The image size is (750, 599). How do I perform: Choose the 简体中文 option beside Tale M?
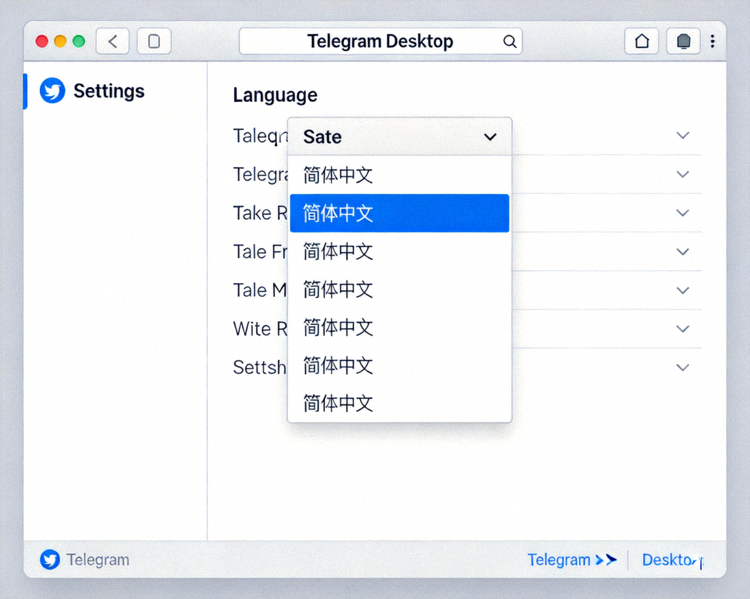pos(399,290)
